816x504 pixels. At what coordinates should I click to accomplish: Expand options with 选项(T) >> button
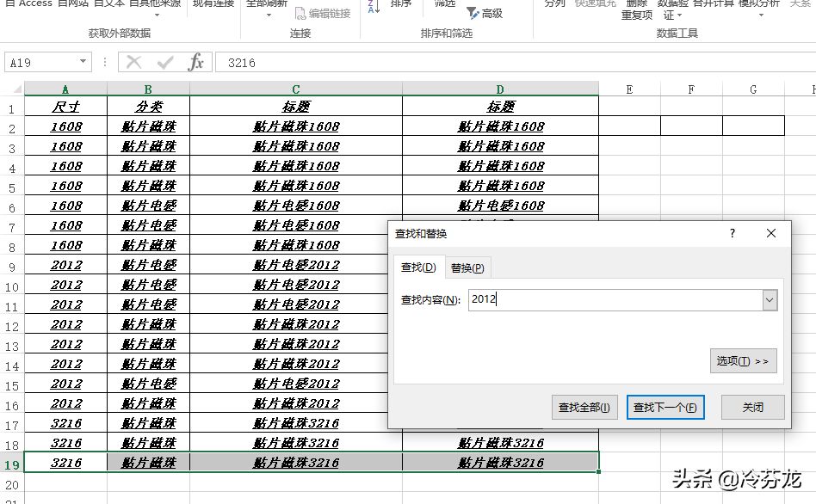[x=743, y=361]
